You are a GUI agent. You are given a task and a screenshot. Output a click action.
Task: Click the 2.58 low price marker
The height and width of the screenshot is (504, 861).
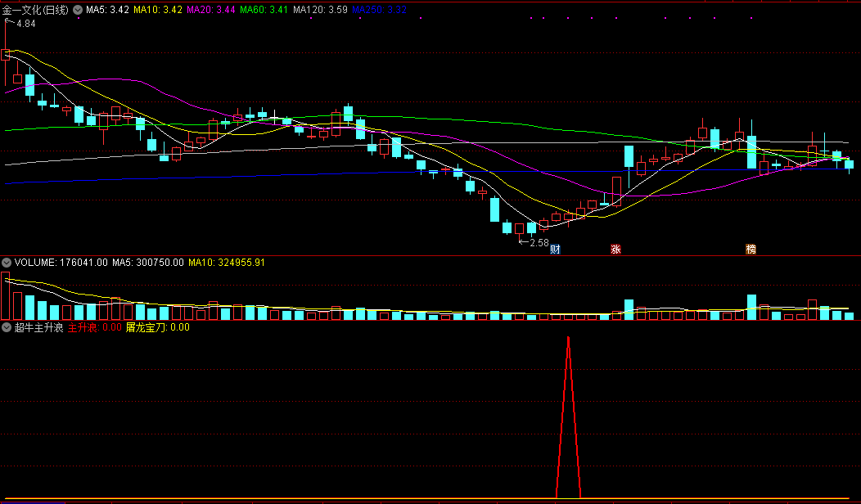(x=539, y=243)
